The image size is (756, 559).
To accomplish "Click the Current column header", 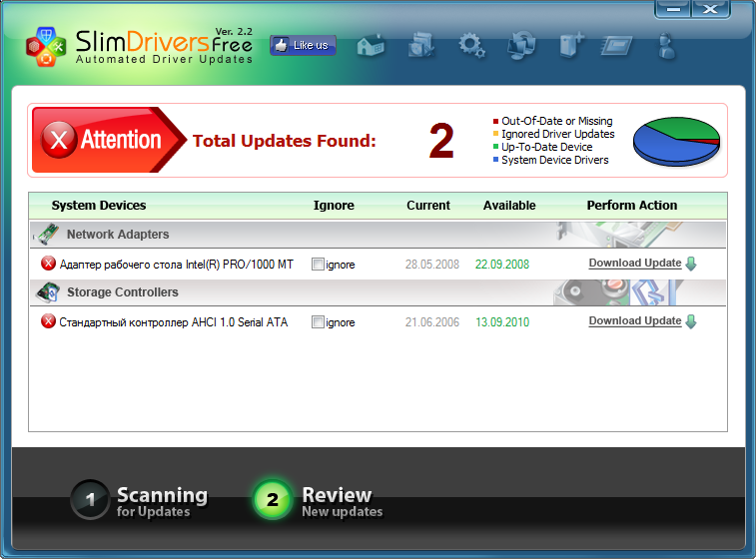I will point(428,206).
